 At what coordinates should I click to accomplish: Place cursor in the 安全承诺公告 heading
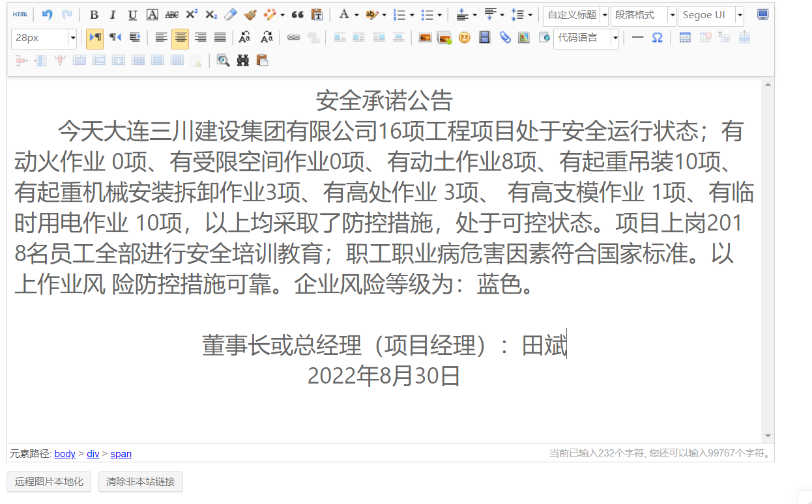tap(384, 101)
